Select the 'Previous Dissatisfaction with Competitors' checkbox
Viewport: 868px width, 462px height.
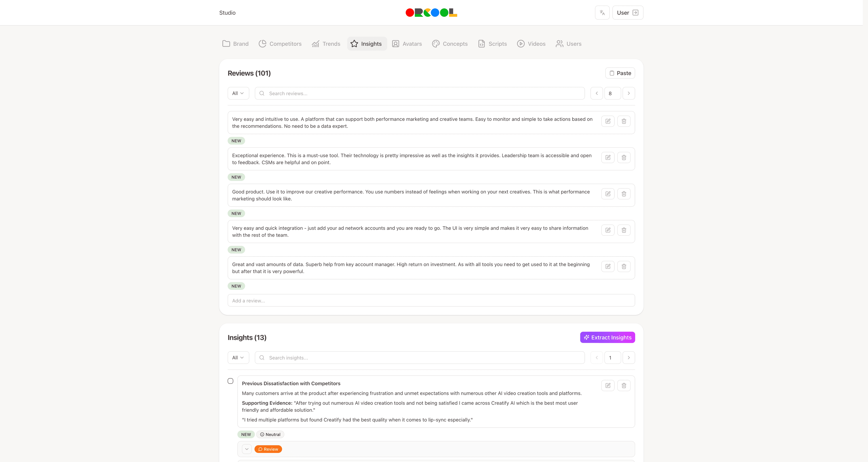231,381
